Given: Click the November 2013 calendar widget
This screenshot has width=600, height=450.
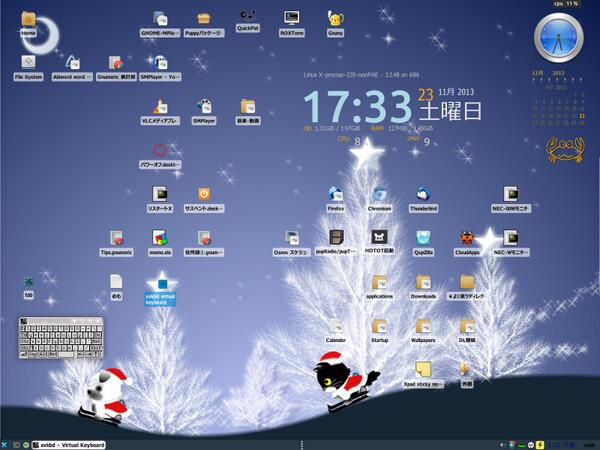Looking at the screenshot, I should (558, 98).
